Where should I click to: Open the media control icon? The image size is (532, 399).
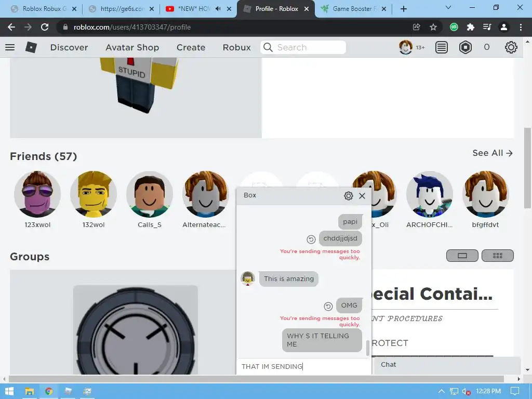pos(487,27)
